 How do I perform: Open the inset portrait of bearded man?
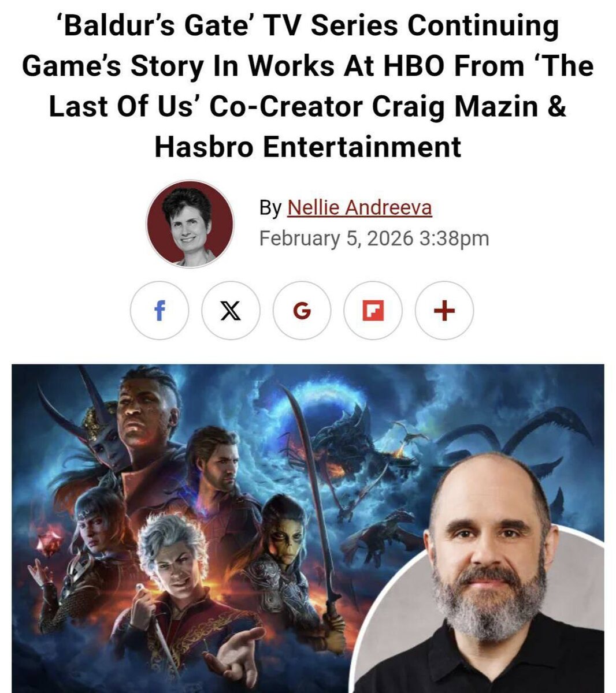click(485, 572)
